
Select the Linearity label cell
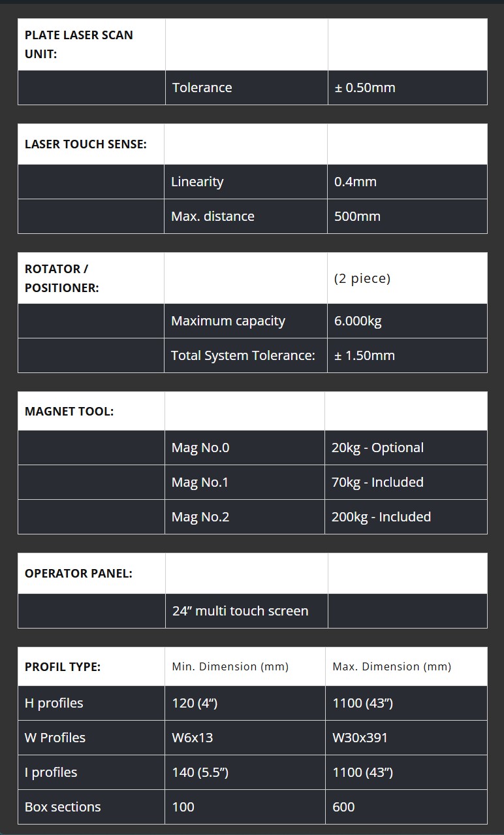point(197,182)
